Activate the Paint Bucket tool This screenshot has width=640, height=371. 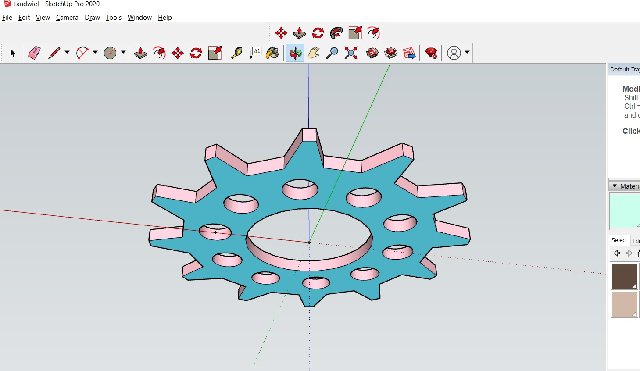tap(272, 53)
